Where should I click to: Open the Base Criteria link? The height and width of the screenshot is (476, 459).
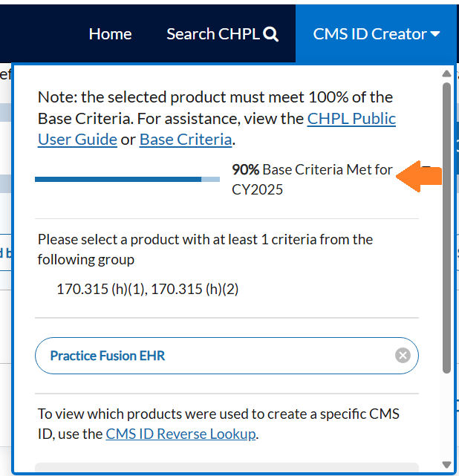(186, 139)
